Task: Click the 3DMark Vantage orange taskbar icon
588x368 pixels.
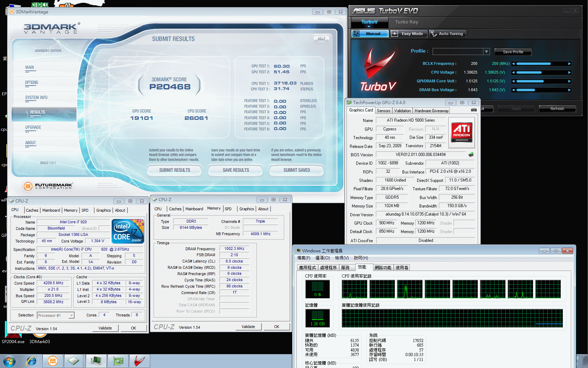Action: (x=53, y=361)
